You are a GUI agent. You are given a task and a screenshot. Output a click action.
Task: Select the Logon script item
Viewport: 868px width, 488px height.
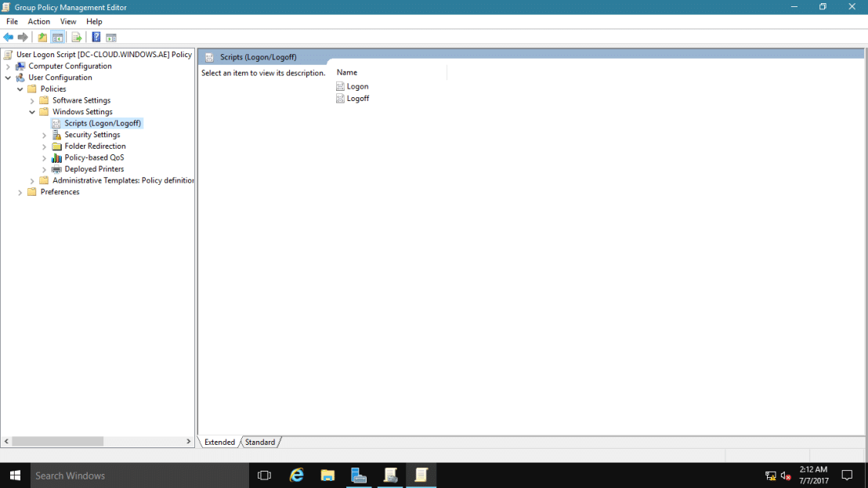(357, 86)
